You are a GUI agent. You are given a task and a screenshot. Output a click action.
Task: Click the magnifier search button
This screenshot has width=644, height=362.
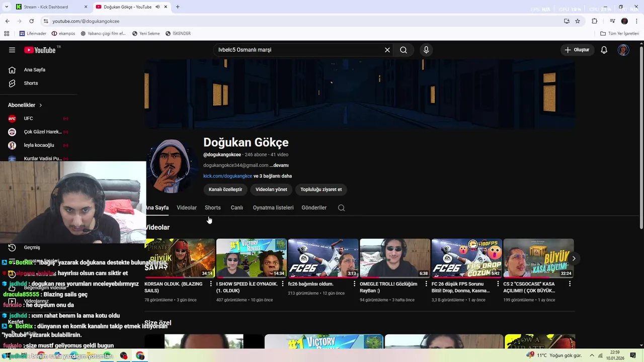click(x=404, y=50)
